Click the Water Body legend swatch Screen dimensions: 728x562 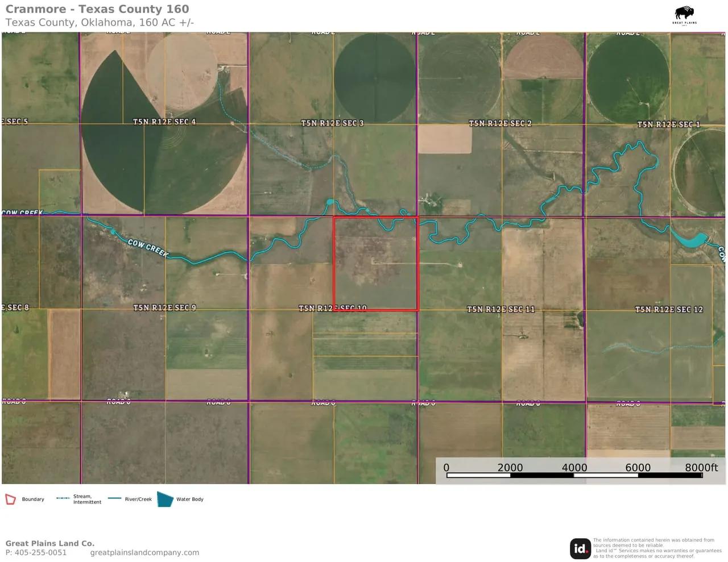(x=165, y=499)
